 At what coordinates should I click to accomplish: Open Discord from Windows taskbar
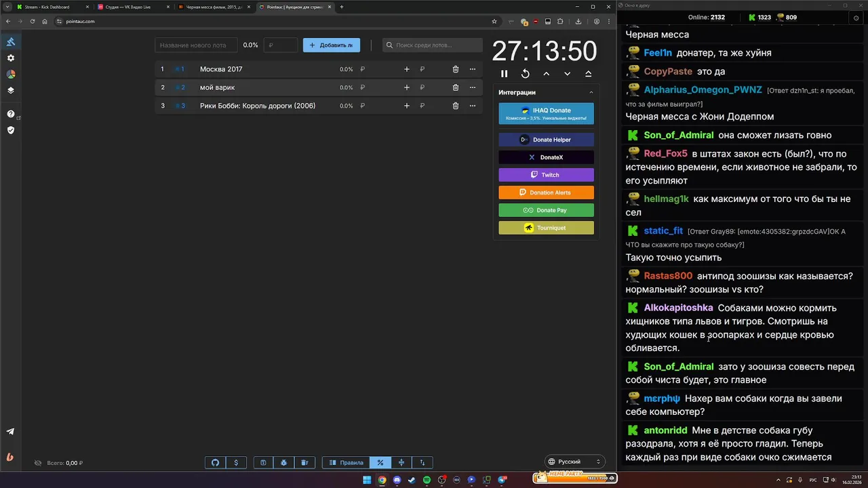pos(397,480)
